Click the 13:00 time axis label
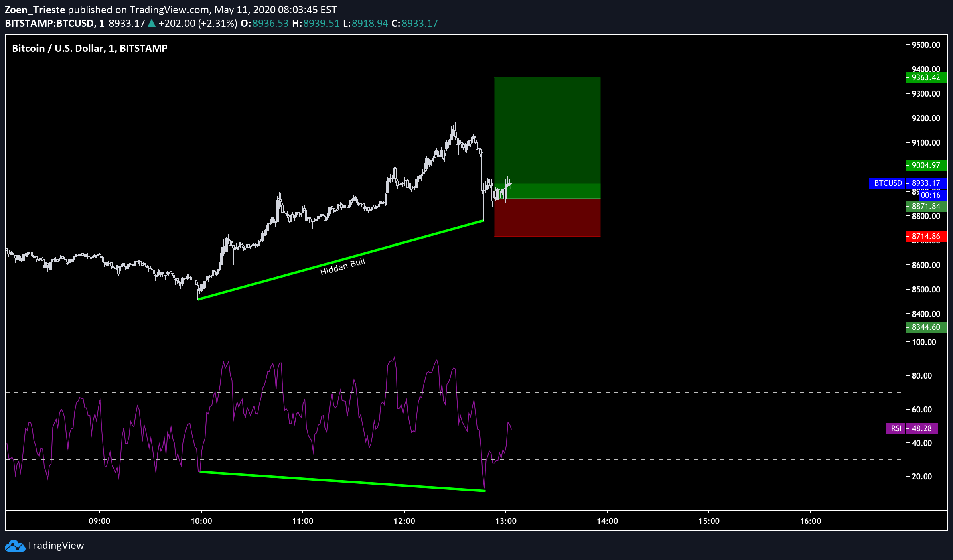This screenshot has width=953, height=560. tap(506, 521)
